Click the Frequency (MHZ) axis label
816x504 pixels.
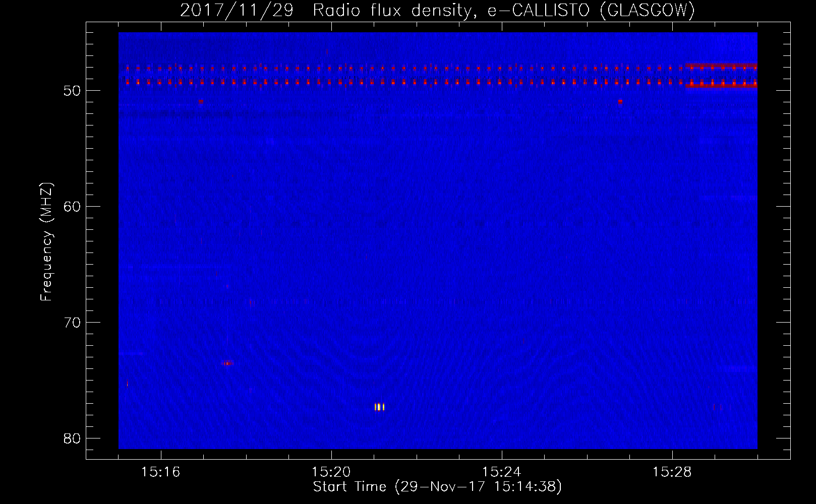click(x=46, y=242)
